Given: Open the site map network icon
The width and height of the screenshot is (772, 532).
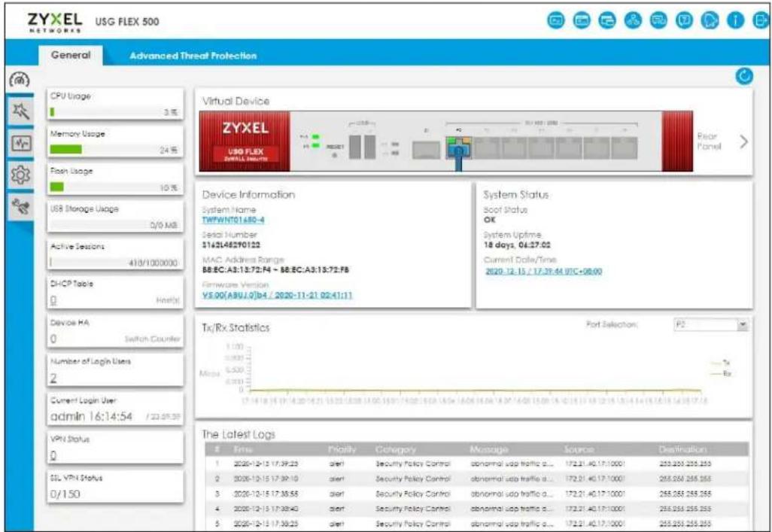Looking at the screenshot, I should pyautogui.click(x=633, y=20).
